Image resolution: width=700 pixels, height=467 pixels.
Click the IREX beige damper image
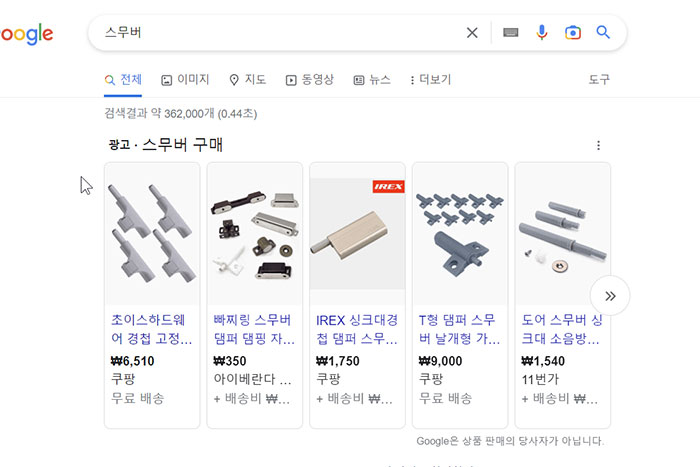coord(357,234)
